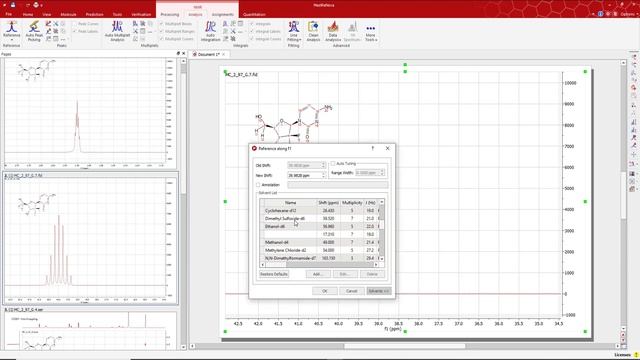Click the integrals table icon in Integrals group

pos(240,24)
